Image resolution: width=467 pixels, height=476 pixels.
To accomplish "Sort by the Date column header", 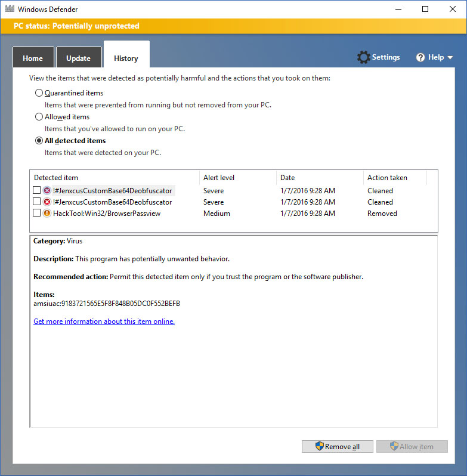I will tap(320, 178).
